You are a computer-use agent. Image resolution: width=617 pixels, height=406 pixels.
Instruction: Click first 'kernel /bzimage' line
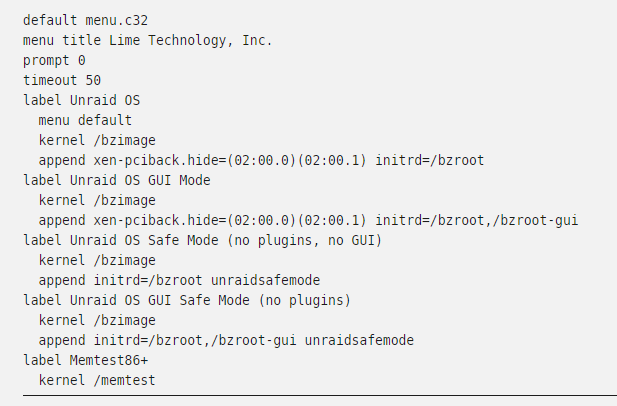(97, 140)
